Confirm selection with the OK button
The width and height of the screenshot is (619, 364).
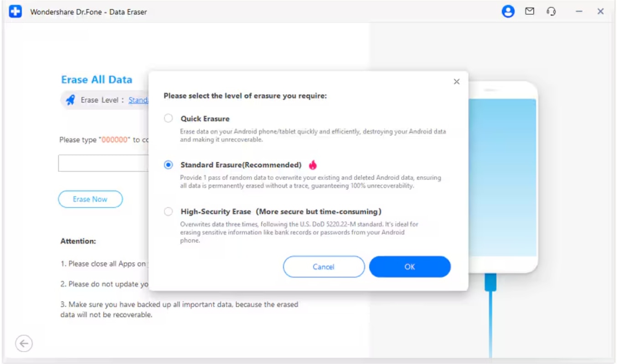coord(409,267)
